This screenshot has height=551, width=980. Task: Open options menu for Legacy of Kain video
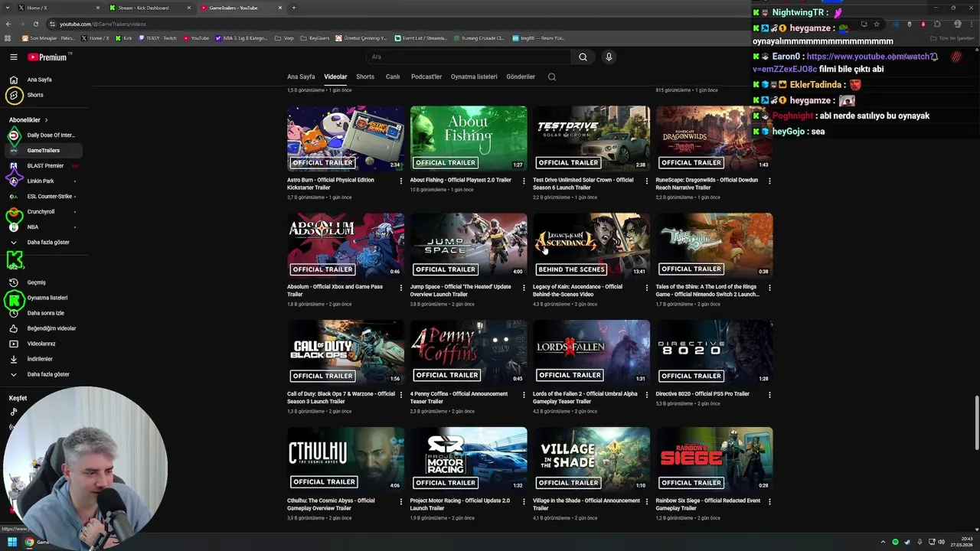click(x=646, y=288)
